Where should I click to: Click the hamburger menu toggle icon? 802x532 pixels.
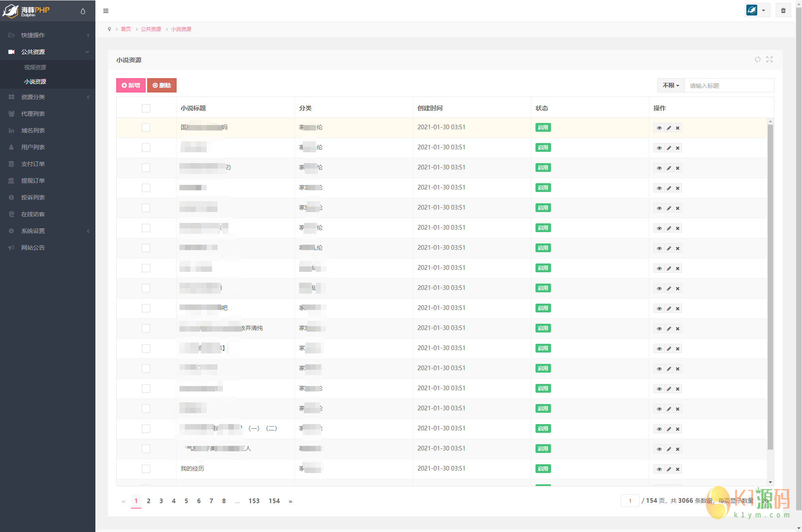point(106,11)
